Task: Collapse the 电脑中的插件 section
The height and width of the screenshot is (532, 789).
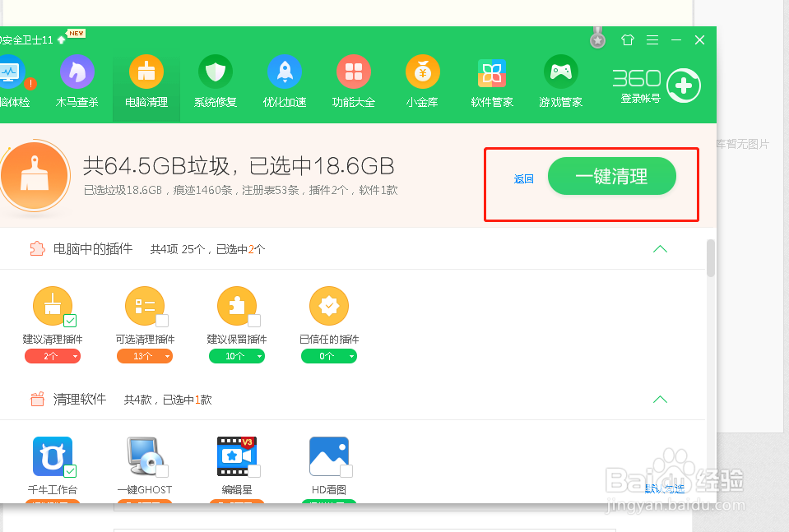Action: (x=660, y=249)
